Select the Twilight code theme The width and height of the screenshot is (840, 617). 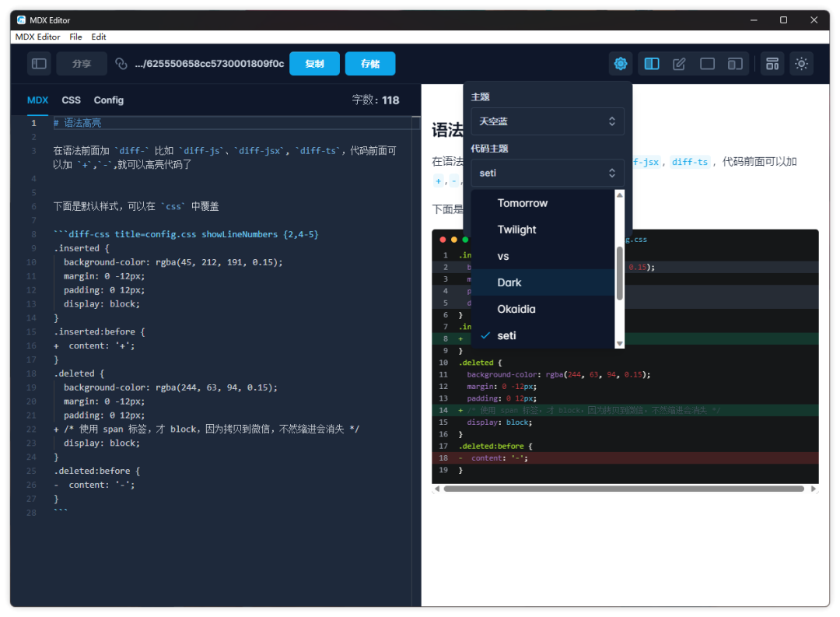pyautogui.click(x=543, y=230)
